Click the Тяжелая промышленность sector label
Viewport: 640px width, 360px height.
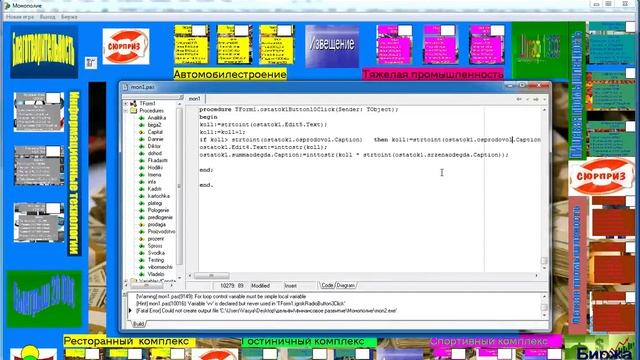coord(433,74)
